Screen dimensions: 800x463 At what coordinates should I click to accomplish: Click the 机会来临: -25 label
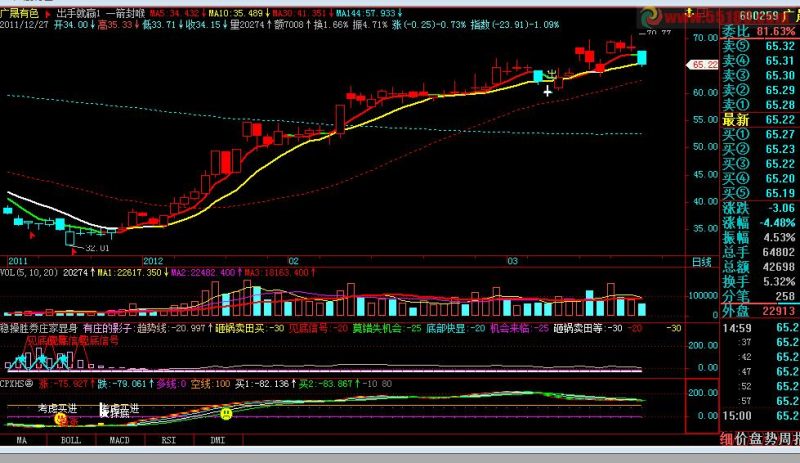click(519, 328)
